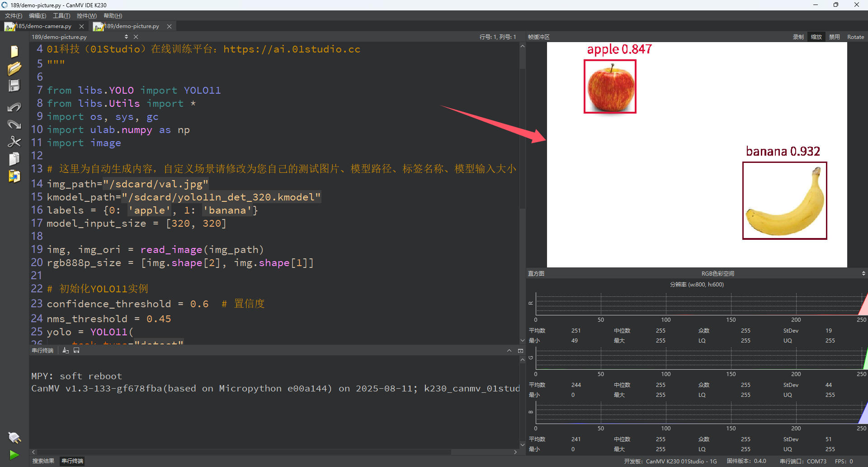Viewport: 868px width, 467px height.
Task: Click the Connect plug icon
Action: coord(14,437)
